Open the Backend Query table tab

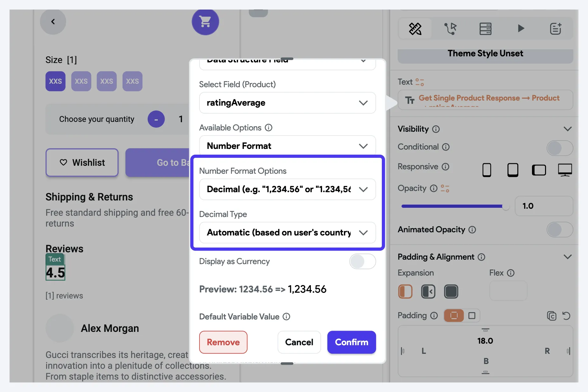pos(485,29)
